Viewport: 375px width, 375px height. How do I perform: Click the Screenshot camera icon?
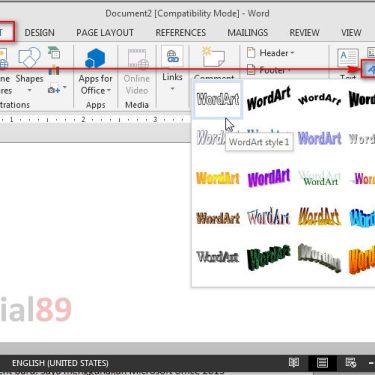(x=54, y=90)
